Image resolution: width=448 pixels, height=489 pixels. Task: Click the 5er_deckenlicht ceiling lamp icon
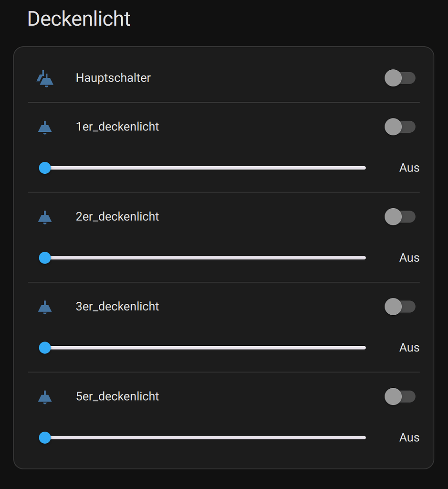point(45,397)
